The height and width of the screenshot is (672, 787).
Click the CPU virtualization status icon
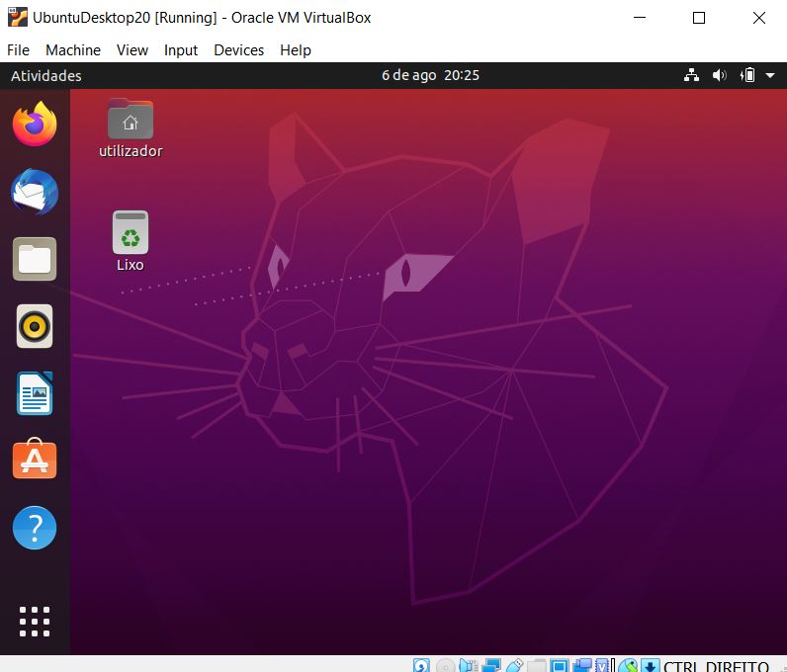coord(604,665)
